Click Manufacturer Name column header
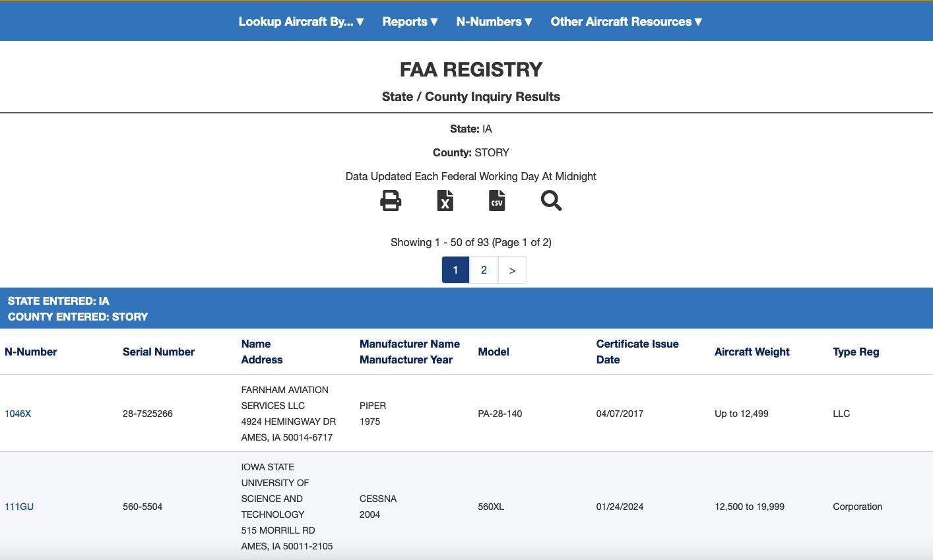Image resolution: width=933 pixels, height=560 pixels. 410,344
